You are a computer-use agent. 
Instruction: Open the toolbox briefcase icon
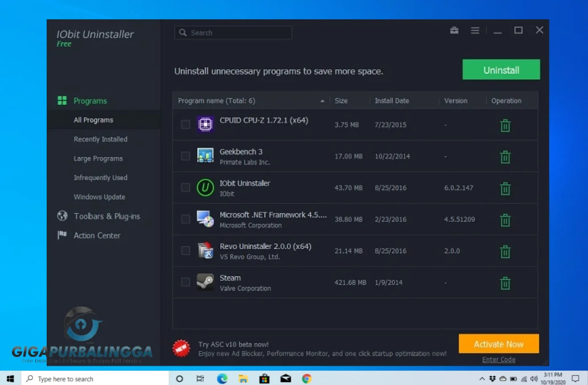click(454, 30)
